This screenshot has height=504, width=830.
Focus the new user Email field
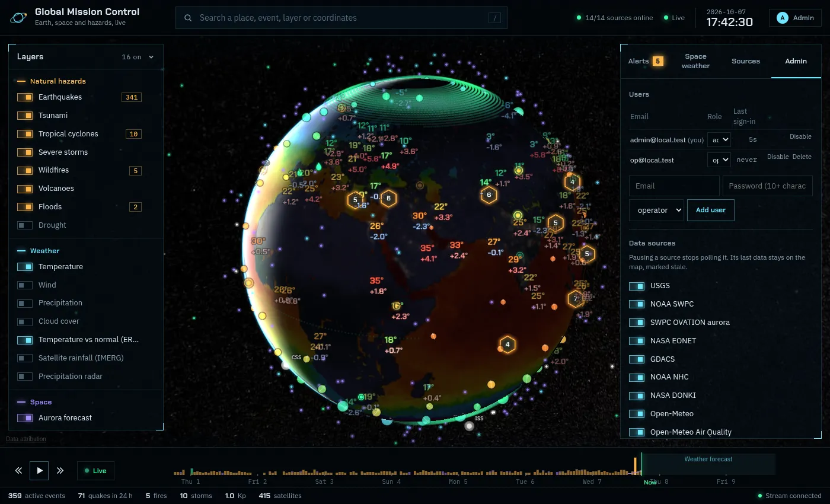click(674, 186)
